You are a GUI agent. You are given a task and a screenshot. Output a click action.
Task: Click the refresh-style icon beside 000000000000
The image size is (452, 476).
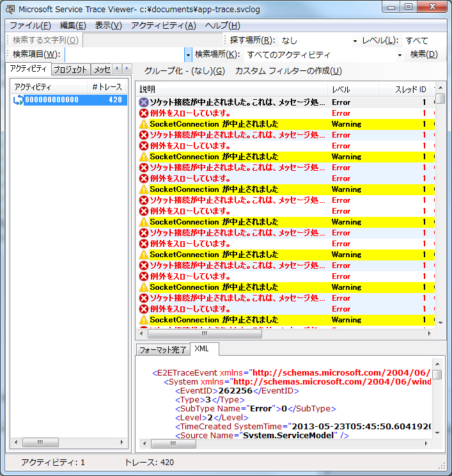pyautogui.click(x=18, y=100)
